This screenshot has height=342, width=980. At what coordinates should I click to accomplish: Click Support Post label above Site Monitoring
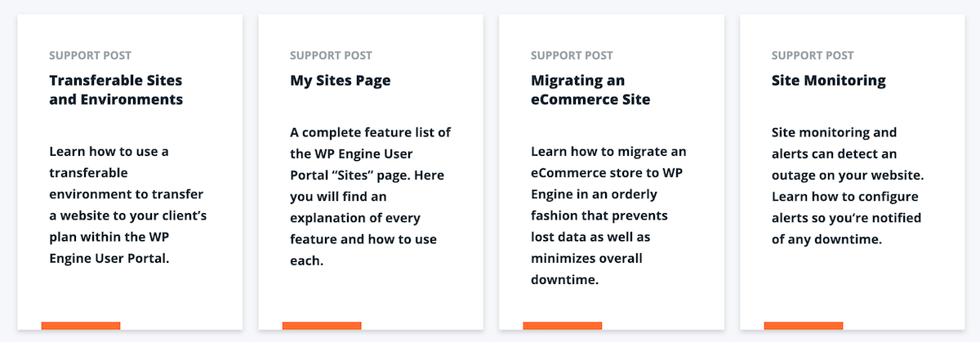(813, 56)
